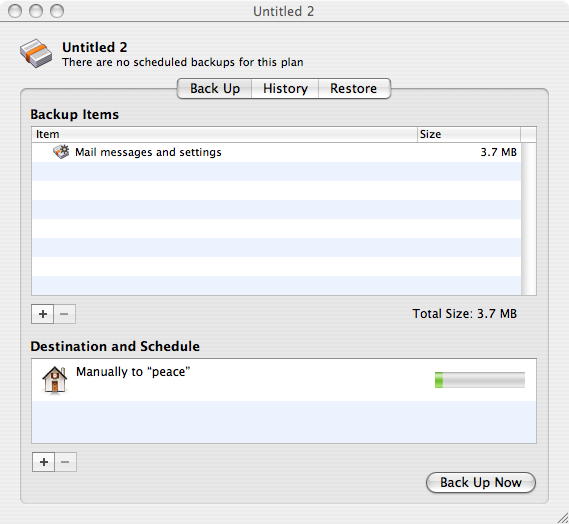569x524 pixels.
Task: Remove destination with lower minus button
Action: point(66,462)
